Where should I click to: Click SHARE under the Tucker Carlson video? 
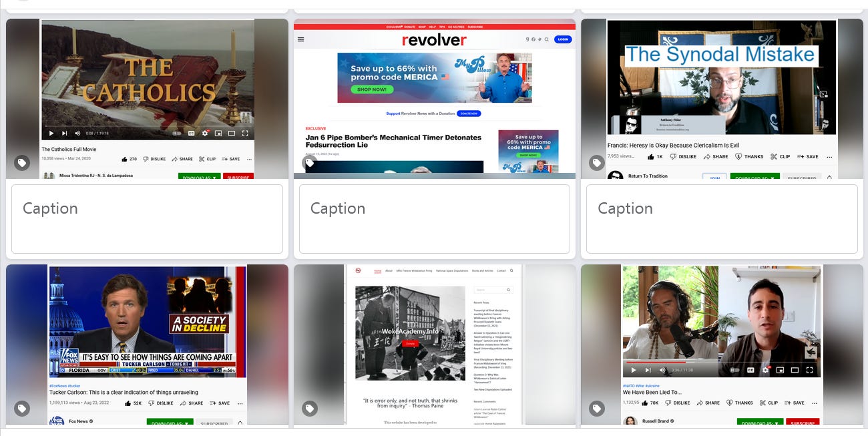coord(192,403)
